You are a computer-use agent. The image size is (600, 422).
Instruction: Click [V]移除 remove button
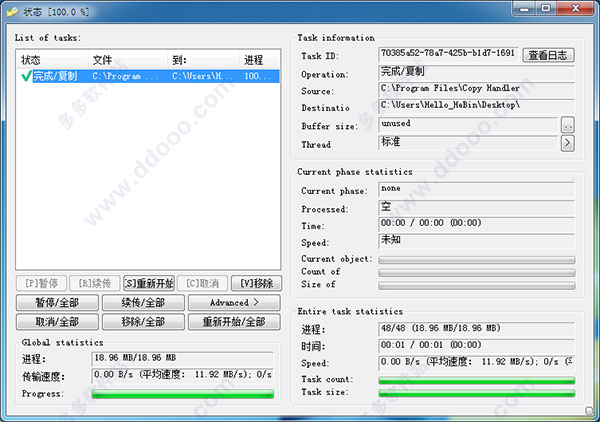pyautogui.click(x=256, y=283)
